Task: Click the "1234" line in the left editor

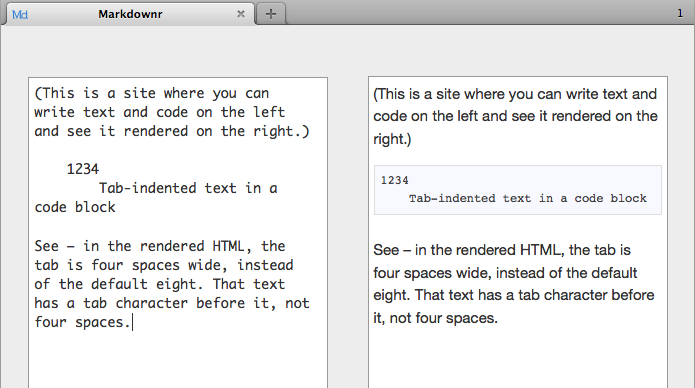Action: coord(82,169)
